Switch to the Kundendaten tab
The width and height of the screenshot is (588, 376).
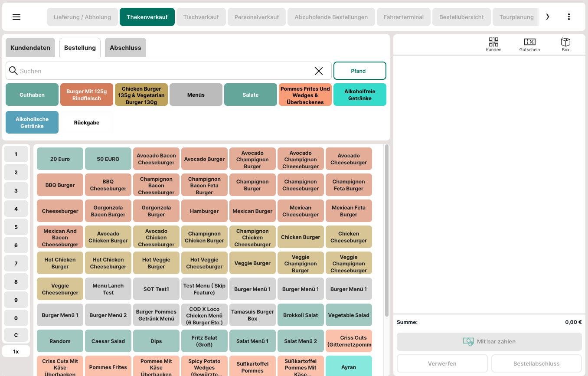[30, 48]
